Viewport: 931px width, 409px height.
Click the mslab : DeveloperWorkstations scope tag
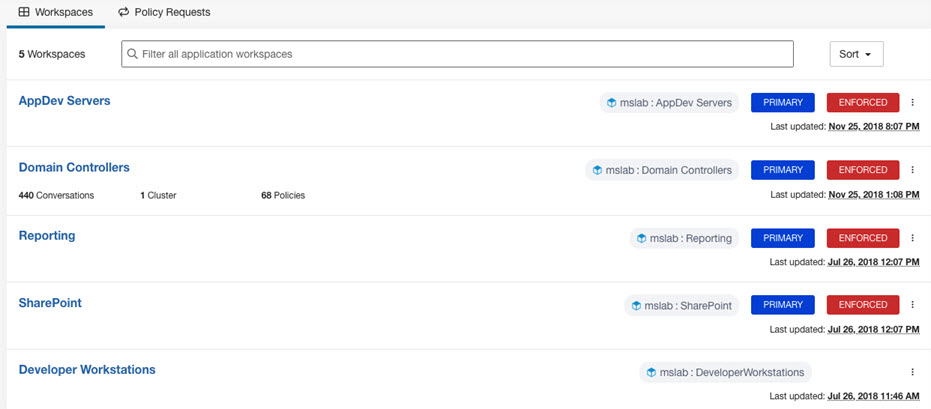pos(726,372)
